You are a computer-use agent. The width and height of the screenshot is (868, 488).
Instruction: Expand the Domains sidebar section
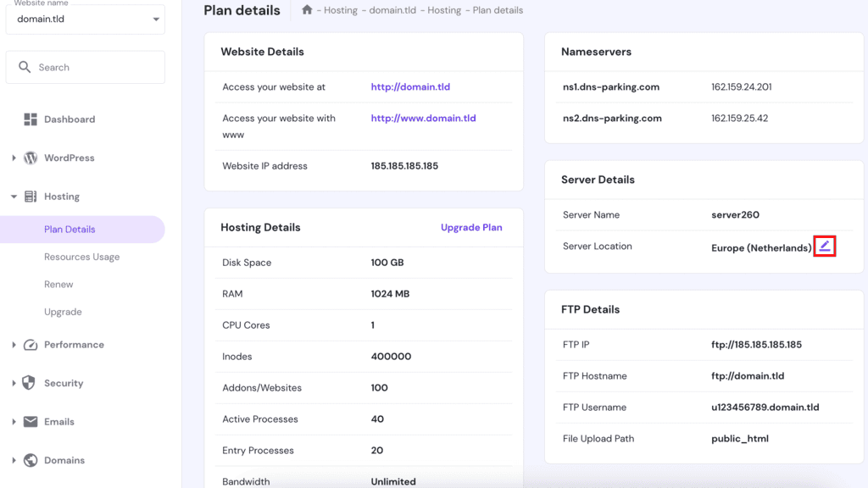point(12,460)
